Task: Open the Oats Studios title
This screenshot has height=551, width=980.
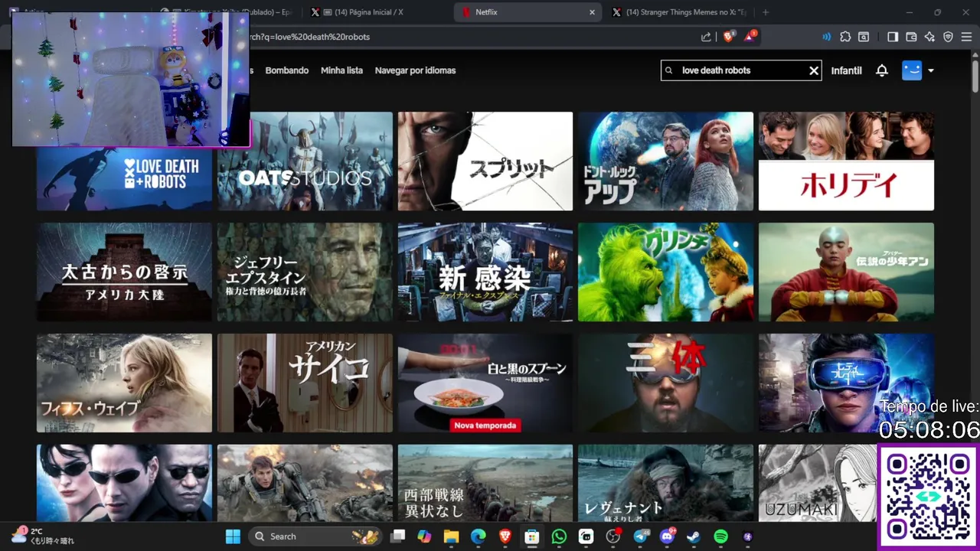Action: [305, 161]
